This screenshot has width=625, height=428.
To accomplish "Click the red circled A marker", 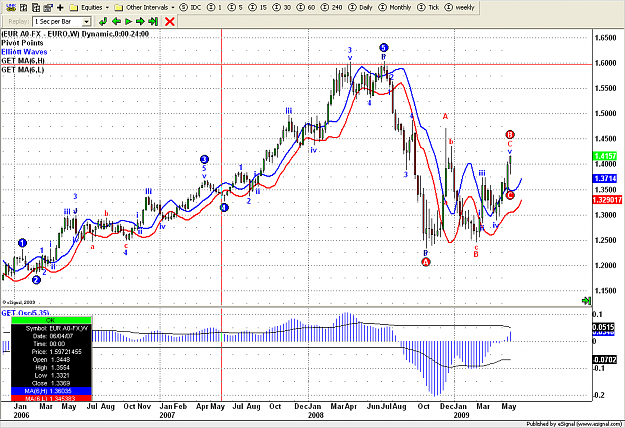I will point(426,262).
